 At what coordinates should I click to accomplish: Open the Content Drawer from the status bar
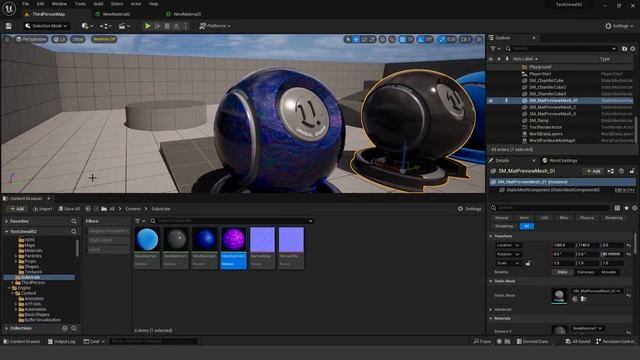[22, 342]
